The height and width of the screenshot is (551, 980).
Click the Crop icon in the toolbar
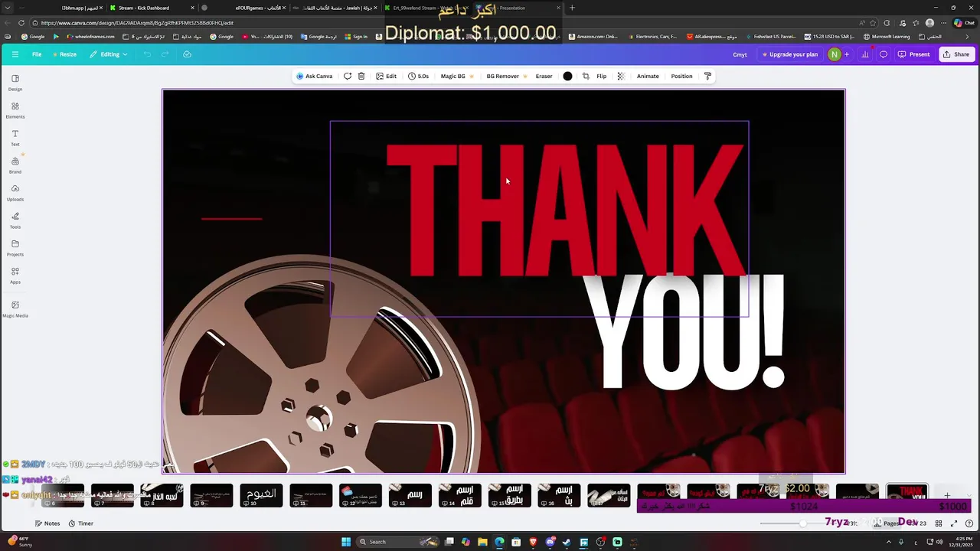(586, 76)
